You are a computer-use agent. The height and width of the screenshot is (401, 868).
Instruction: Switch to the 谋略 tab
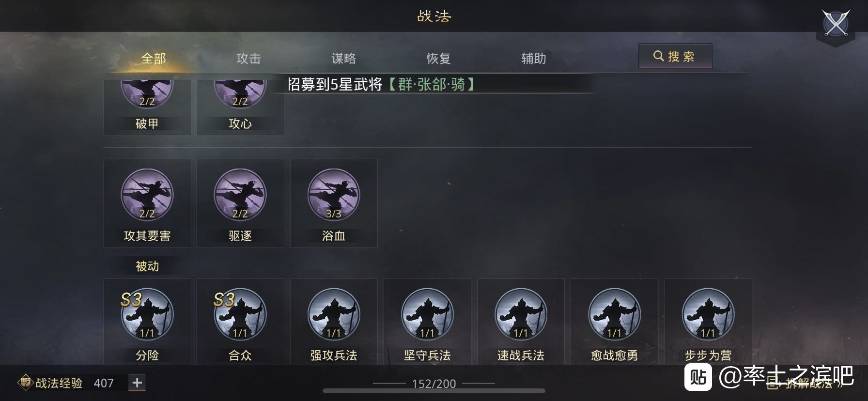343,59
